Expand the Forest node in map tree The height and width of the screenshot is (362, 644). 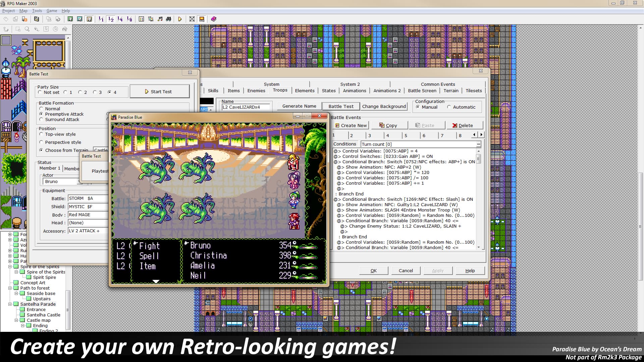10,235
